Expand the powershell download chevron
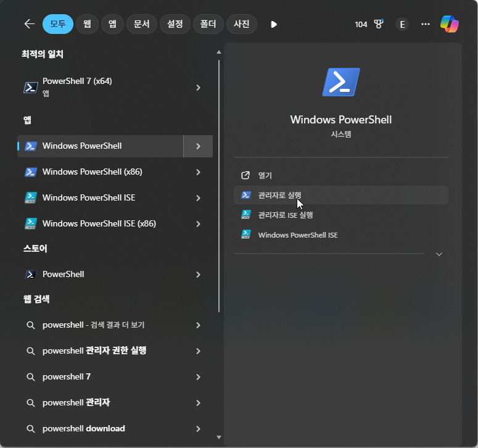 click(x=198, y=429)
